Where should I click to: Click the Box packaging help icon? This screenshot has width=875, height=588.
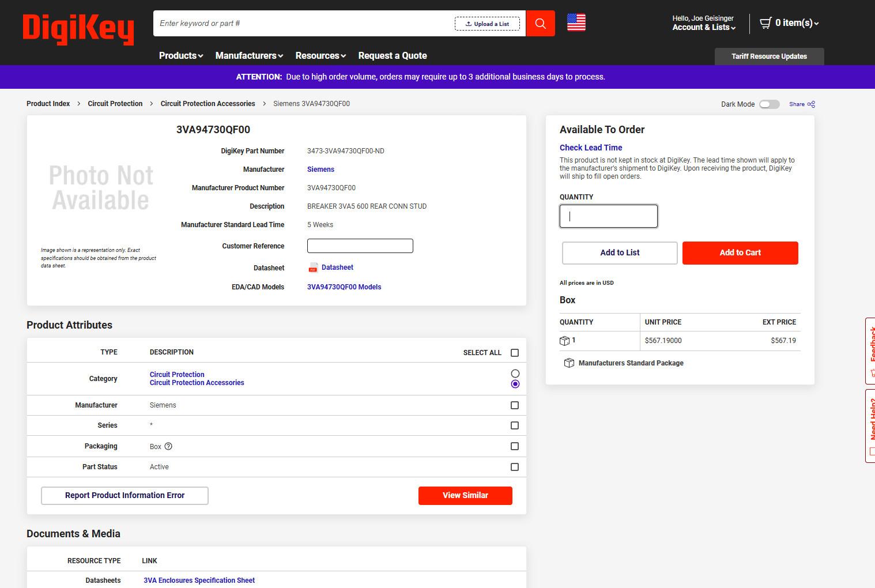point(168,446)
